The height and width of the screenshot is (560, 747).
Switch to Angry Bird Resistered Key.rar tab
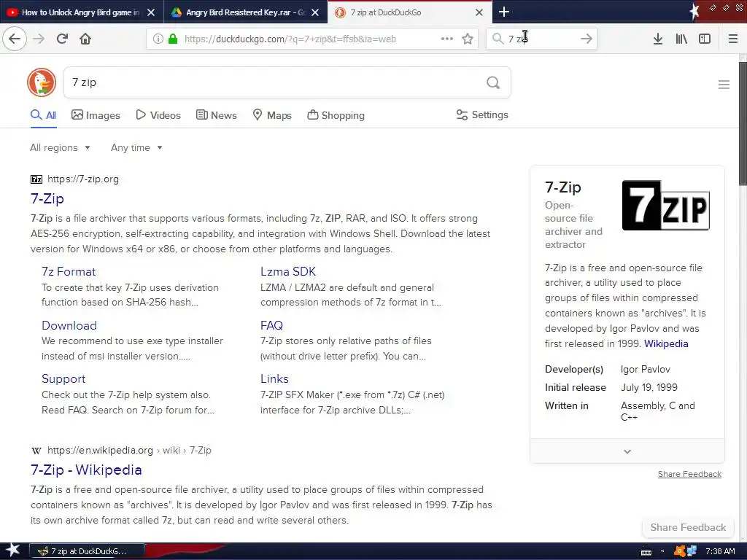(245, 12)
